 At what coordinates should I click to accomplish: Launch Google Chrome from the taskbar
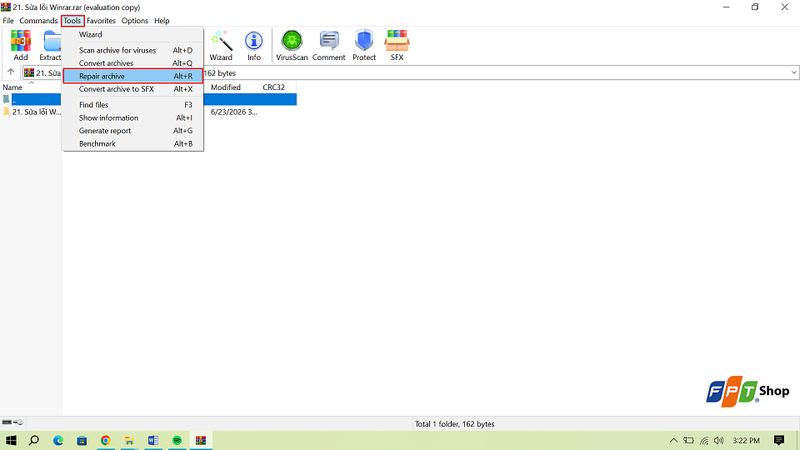click(106, 440)
